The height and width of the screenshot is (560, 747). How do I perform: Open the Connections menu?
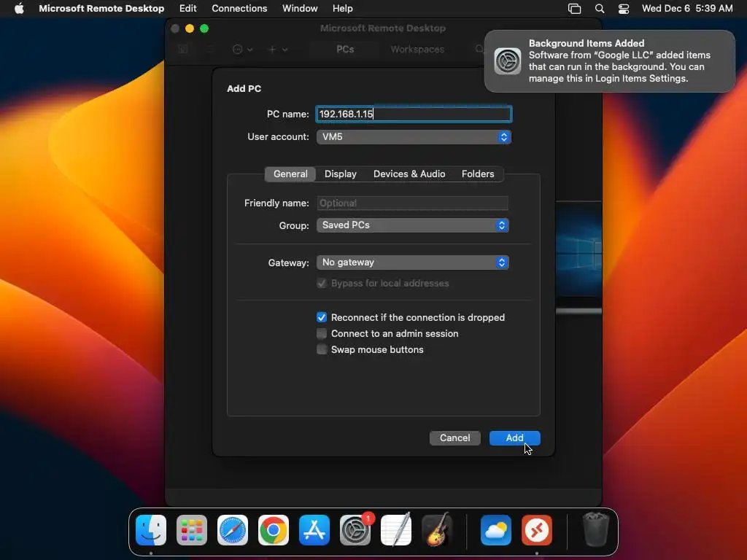239,9
